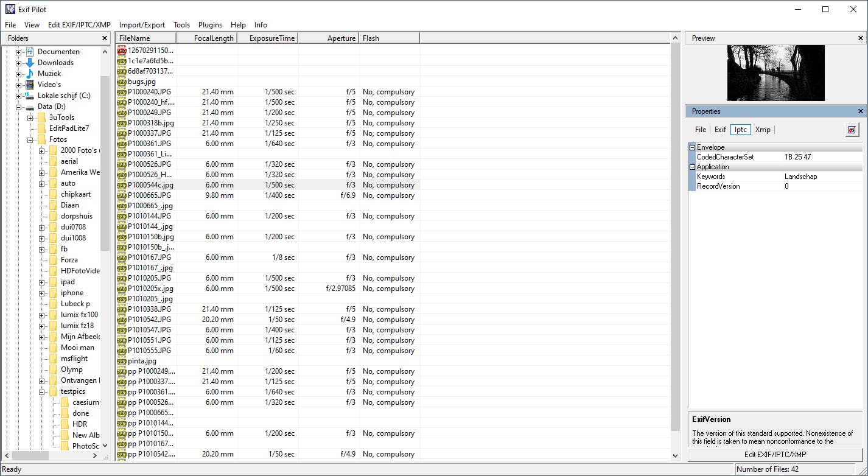Expand the Documenten tree node

coord(18,52)
